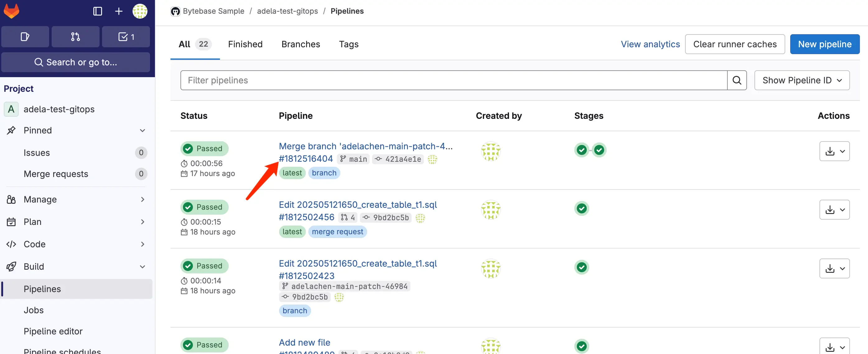
Task: Click the Filter pipelines input field
Action: [x=453, y=80]
